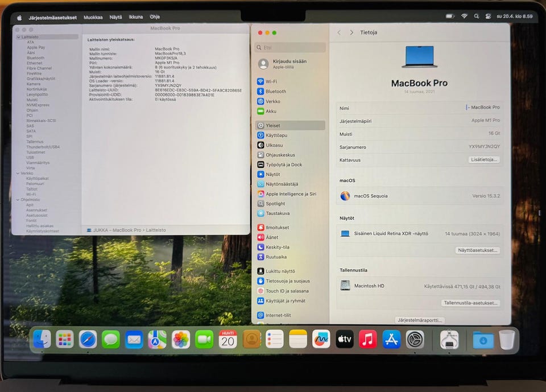This screenshot has height=392, width=546.
Task: Go forward in Tietoja pane
Action: click(351, 32)
